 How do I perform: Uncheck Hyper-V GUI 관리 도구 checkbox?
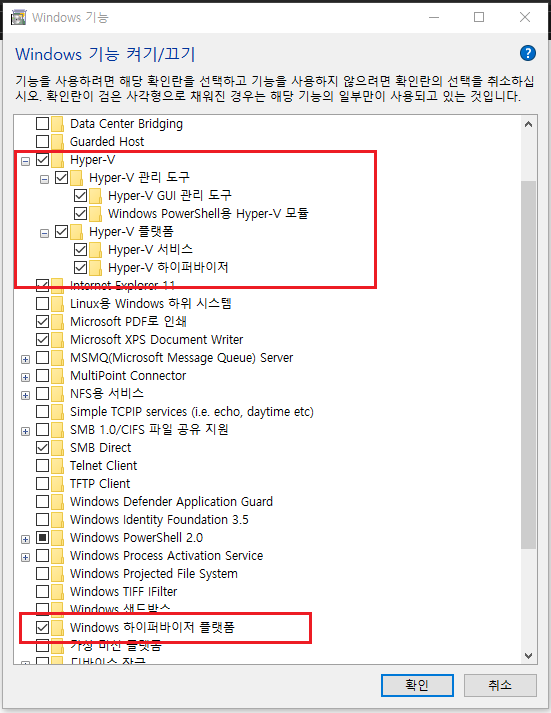point(80,196)
